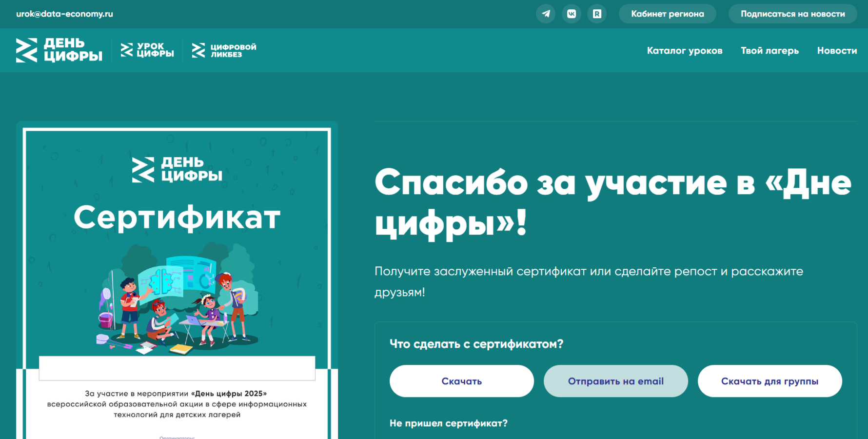Click Кабинет региона button
The height and width of the screenshot is (439, 868).
coord(668,14)
